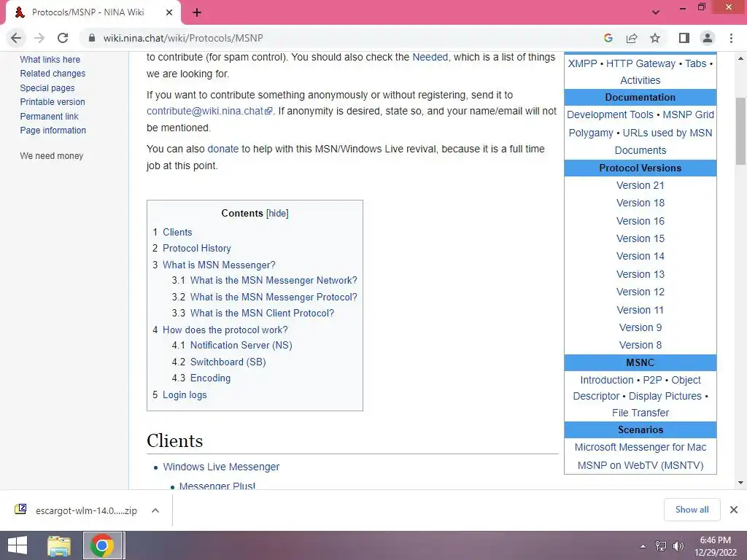
Task: Go to What is the MSN Messenger Network?
Action: 274,281
